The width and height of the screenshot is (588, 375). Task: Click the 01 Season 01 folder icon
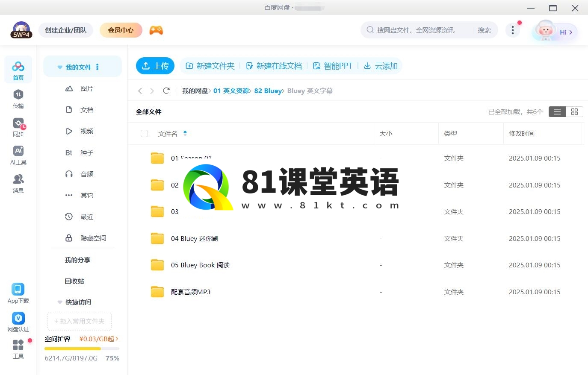tap(157, 158)
